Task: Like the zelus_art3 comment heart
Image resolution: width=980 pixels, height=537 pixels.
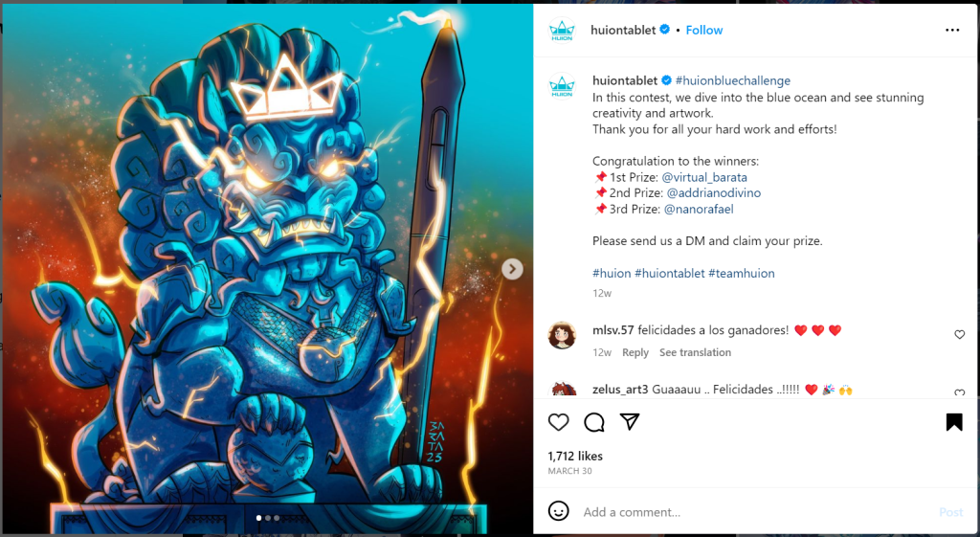Action: pyautogui.click(x=959, y=392)
